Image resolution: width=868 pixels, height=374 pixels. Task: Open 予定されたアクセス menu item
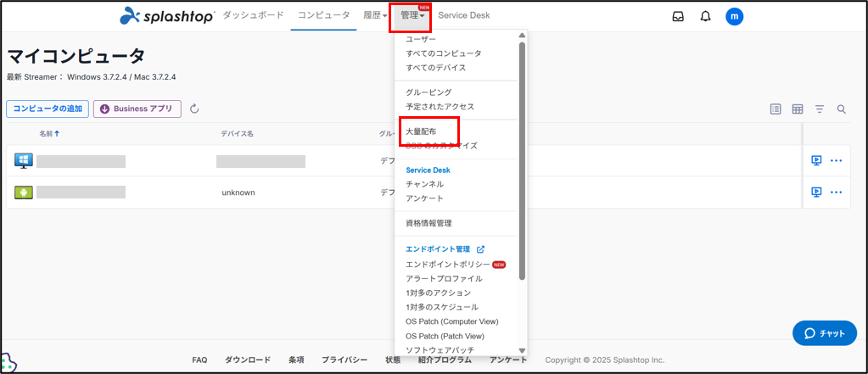click(x=440, y=106)
